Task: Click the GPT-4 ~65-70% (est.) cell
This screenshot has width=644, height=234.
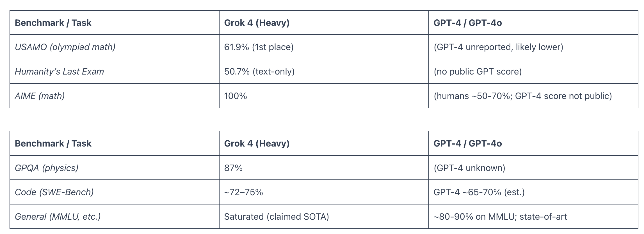Action: point(533,192)
